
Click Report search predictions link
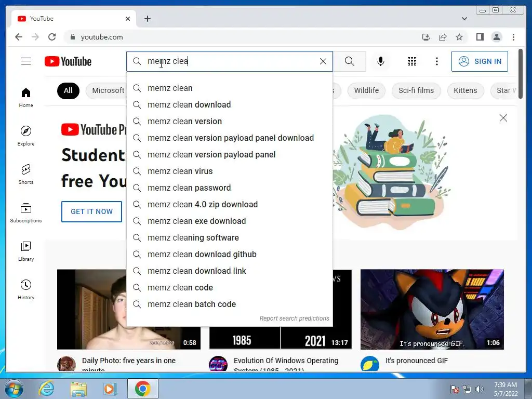click(x=294, y=318)
